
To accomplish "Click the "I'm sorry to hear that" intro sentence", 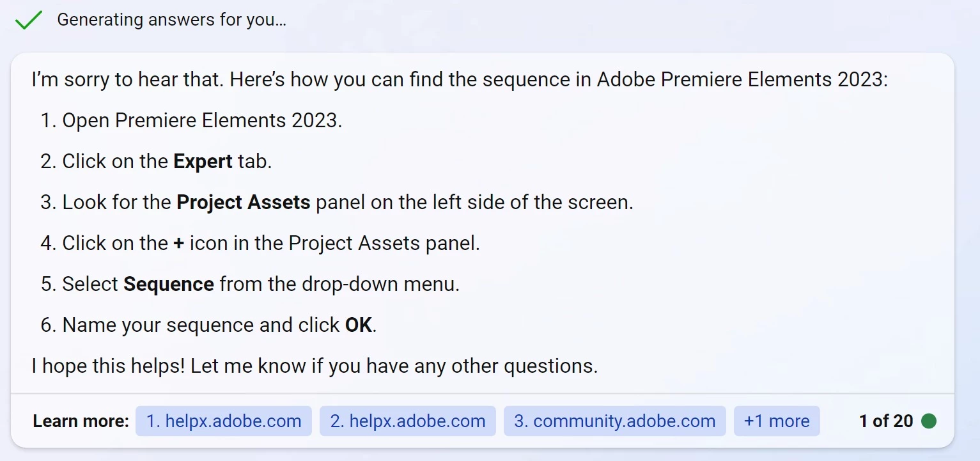I will [128, 80].
